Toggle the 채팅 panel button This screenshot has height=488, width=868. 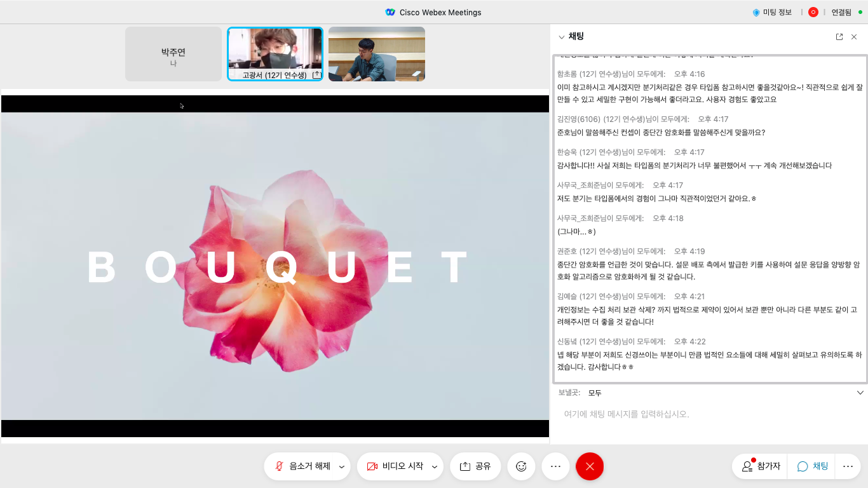pos(813,466)
